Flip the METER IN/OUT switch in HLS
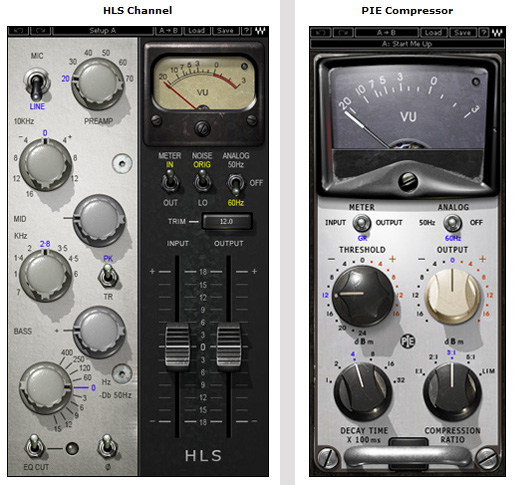The height and width of the screenshot is (485, 515). point(170,182)
